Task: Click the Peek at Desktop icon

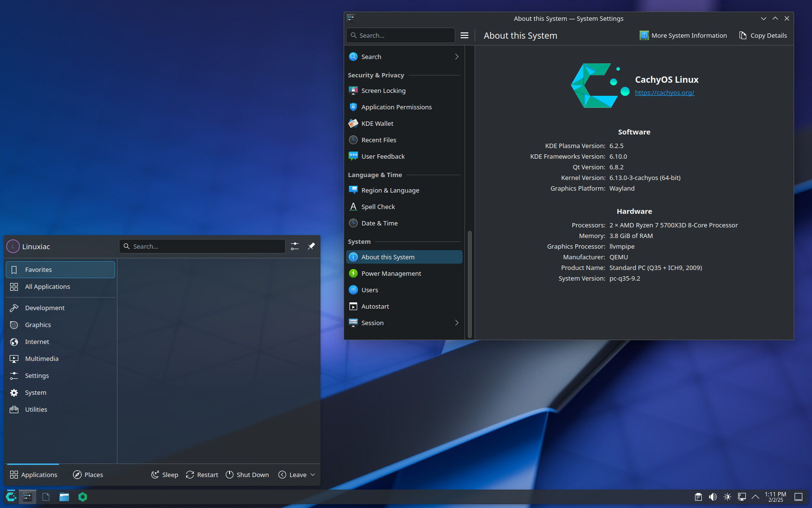Action: (798, 496)
